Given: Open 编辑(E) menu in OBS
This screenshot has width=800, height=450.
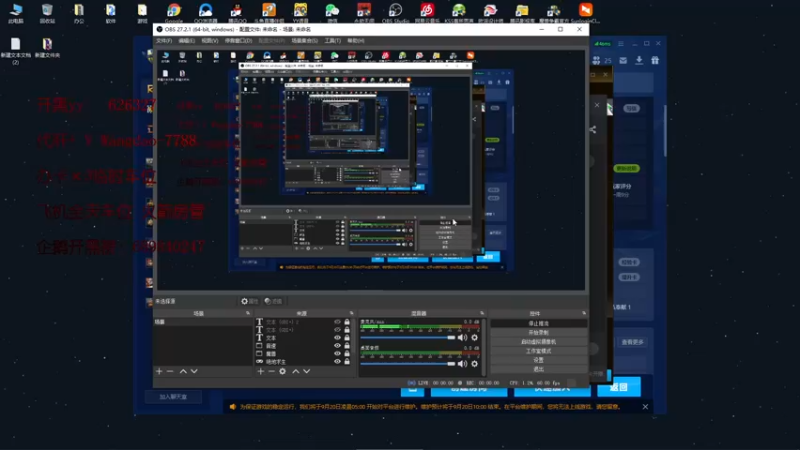Looking at the screenshot, I should tap(186, 41).
